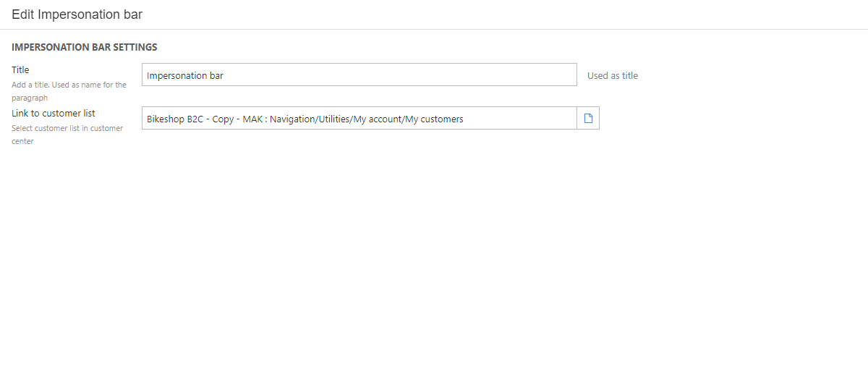868x385 pixels.
Task: Click the 'Link to customer list' label
Action: (54, 114)
